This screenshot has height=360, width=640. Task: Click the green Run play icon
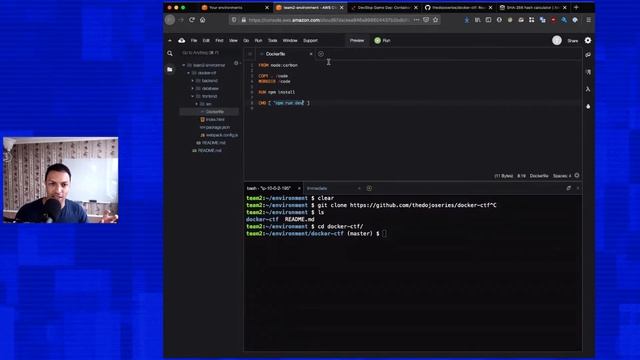[x=378, y=40]
